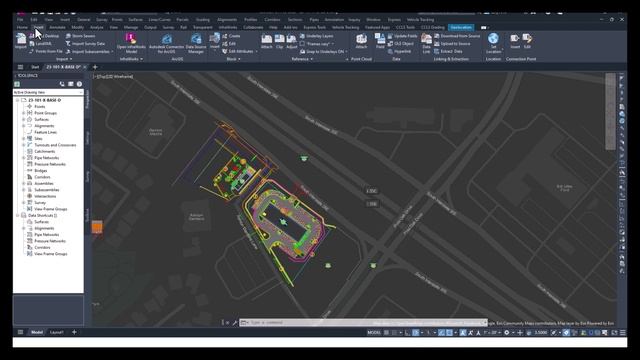Select the Clip reference tool
This screenshot has height=360, width=640.
coord(279,41)
